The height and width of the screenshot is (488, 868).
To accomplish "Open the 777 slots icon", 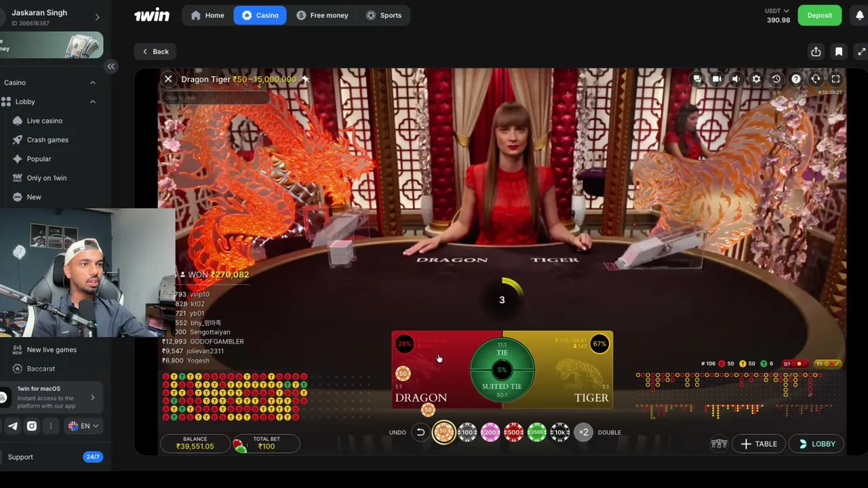I will point(719,444).
